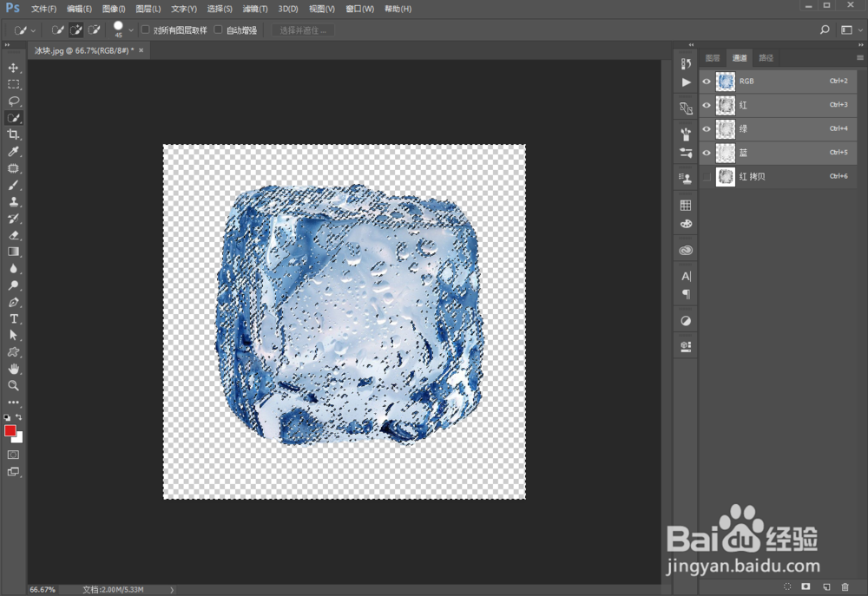
Task: Select the Zoom tool
Action: 13,386
